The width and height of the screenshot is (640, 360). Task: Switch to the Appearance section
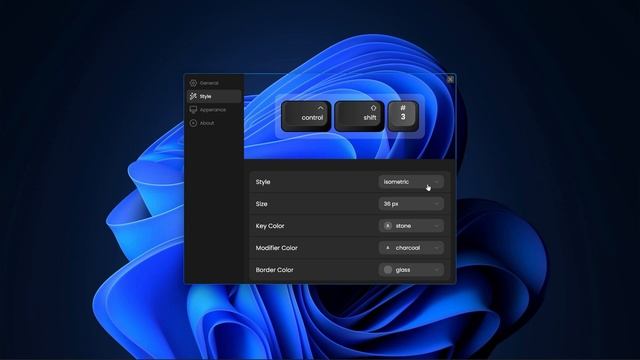[x=214, y=110]
